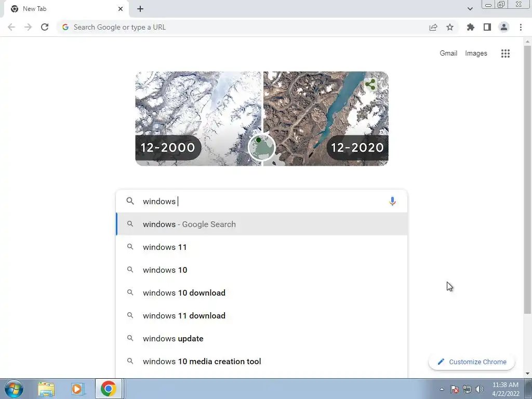Click the Chrome taskbar icon
532x399 pixels.
[108, 389]
